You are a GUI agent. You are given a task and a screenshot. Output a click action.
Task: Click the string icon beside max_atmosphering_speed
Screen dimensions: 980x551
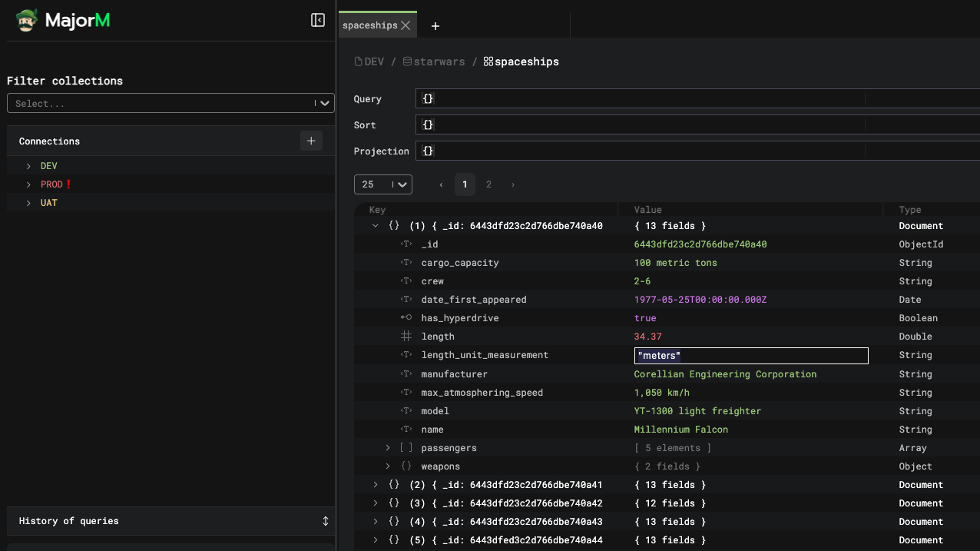[406, 393]
